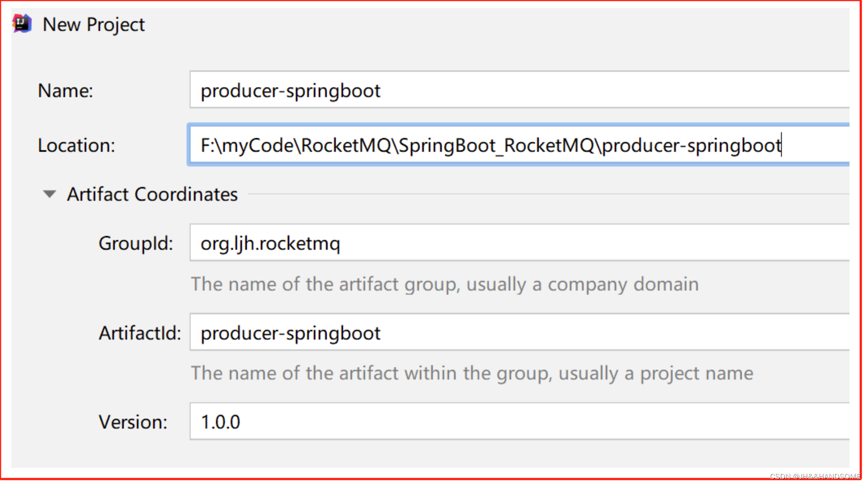Click the separator line beside Artifact Coordinates
The image size is (868, 484).
pos(541,194)
